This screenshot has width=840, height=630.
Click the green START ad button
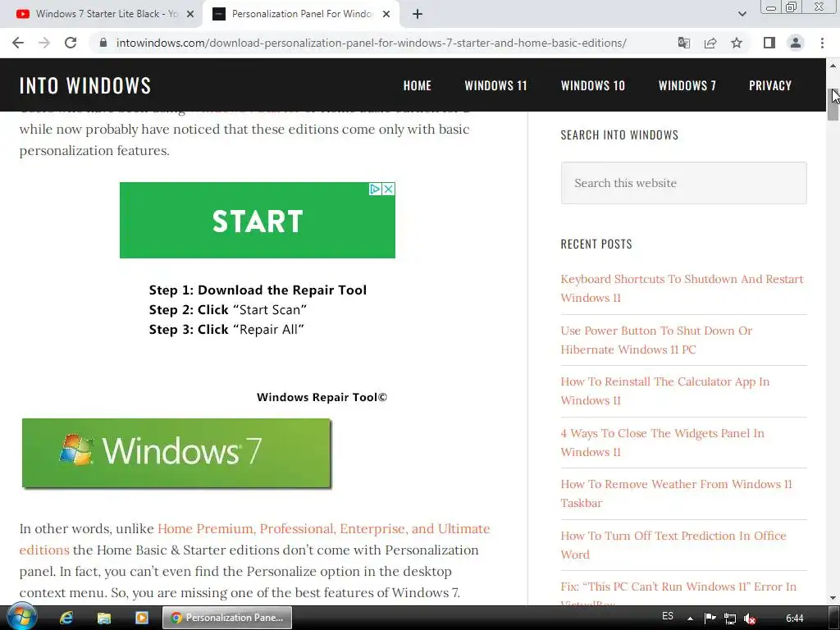point(257,220)
